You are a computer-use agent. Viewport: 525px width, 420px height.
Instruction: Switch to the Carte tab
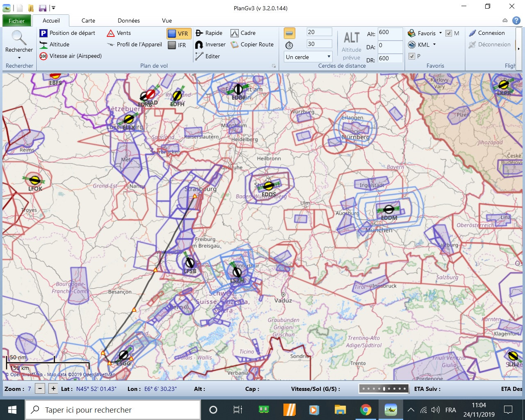[88, 21]
